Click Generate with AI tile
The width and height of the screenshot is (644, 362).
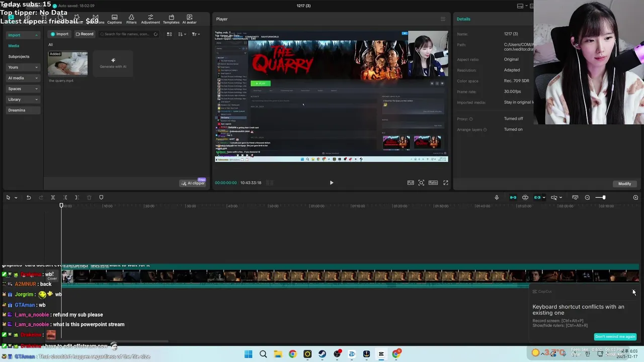pos(113,63)
